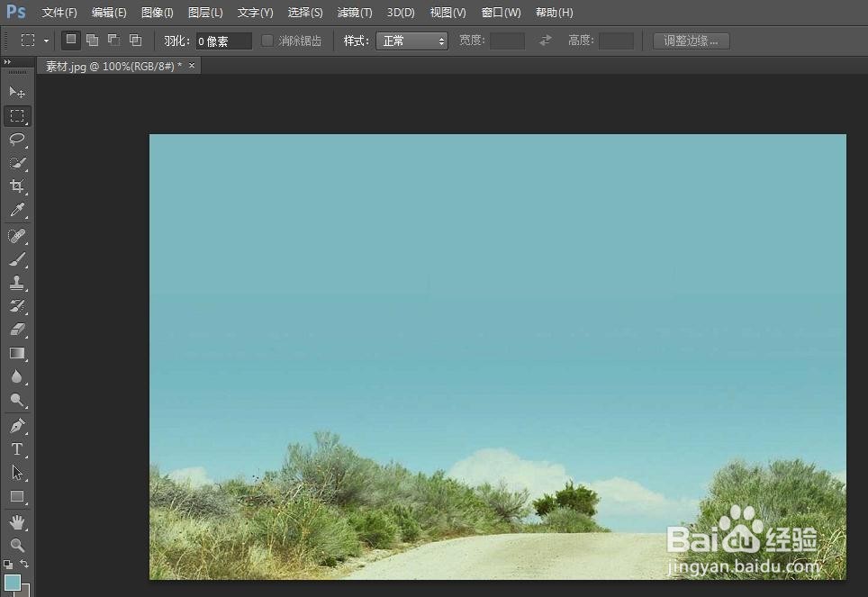Screen dimensions: 868x597
Task: Select the Rectangular Marquee tool in toolbox
Action: tap(17, 116)
